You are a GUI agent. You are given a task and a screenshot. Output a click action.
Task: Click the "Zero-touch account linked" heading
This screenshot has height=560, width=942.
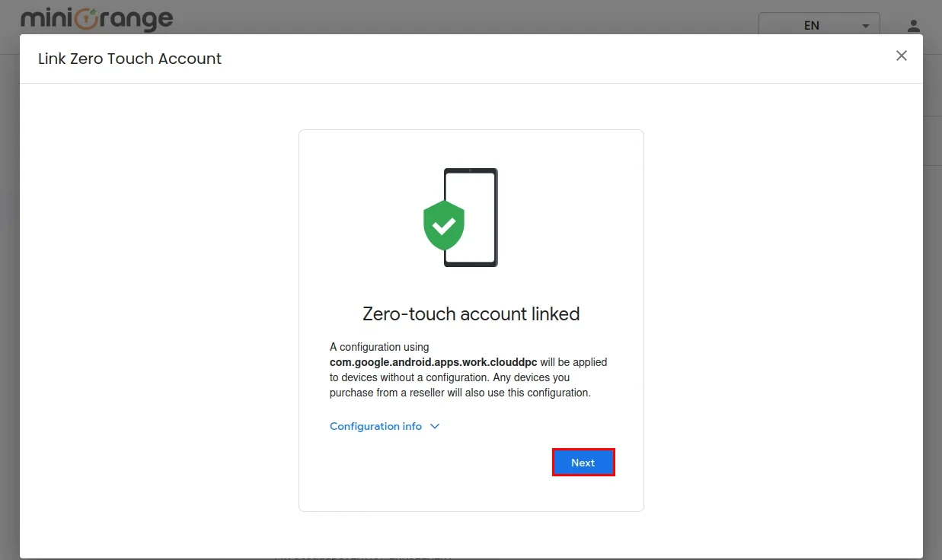coord(471,313)
